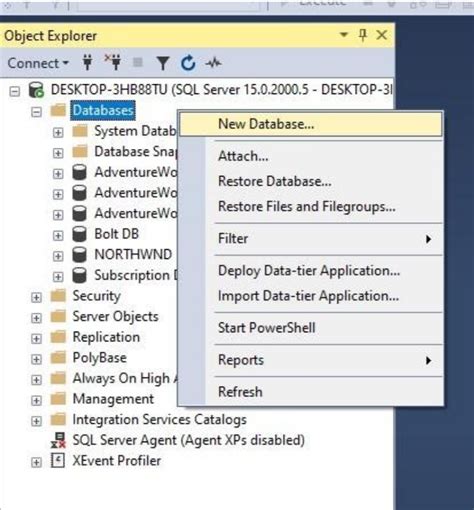Open the Object Explorer window position arrow
The width and height of the screenshot is (474, 510).
point(344,34)
